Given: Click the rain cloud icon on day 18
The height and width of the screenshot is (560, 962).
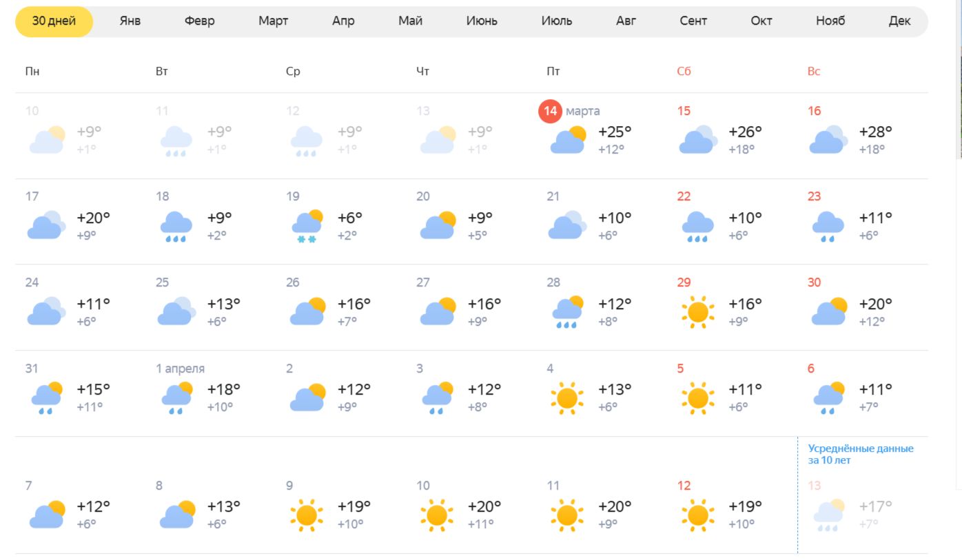Looking at the screenshot, I should pos(176,226).
